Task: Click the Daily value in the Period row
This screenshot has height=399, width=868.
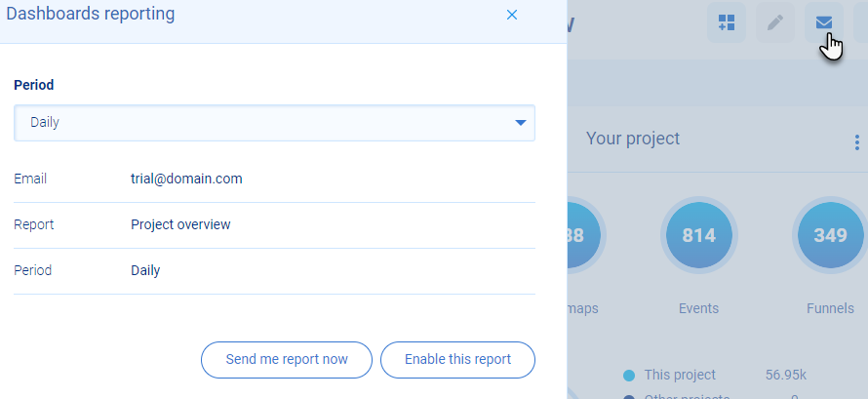Action: pyautogui.click(x=145, y=270)
